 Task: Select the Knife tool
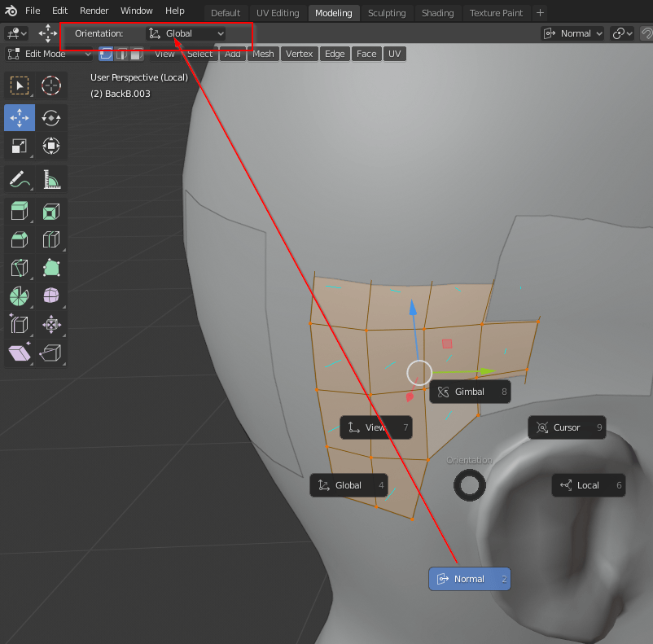[20, 268]
